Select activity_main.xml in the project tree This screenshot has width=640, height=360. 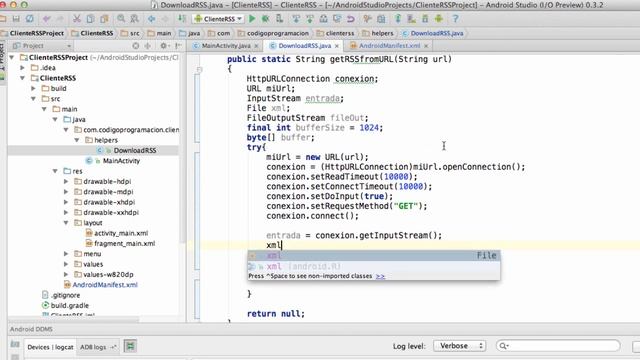121,233
